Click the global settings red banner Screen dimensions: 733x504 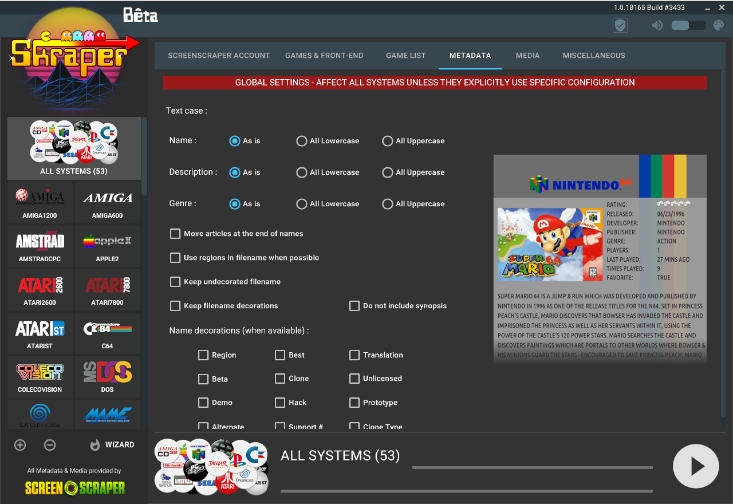[435, 82]
